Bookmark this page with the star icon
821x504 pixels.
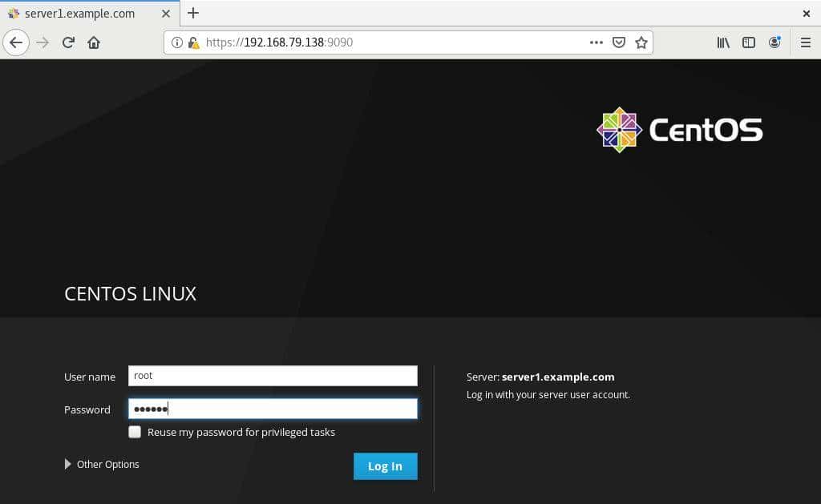641,42
